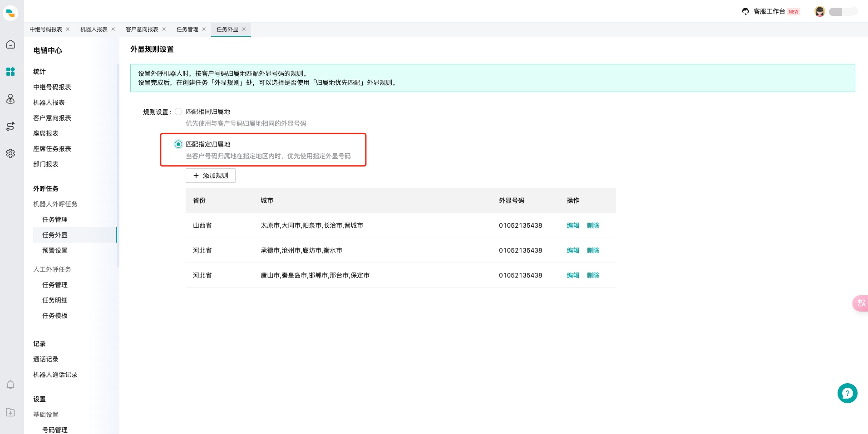
Task: Select the 匹配相同归属地 radio option
Action: coord(178,112)
